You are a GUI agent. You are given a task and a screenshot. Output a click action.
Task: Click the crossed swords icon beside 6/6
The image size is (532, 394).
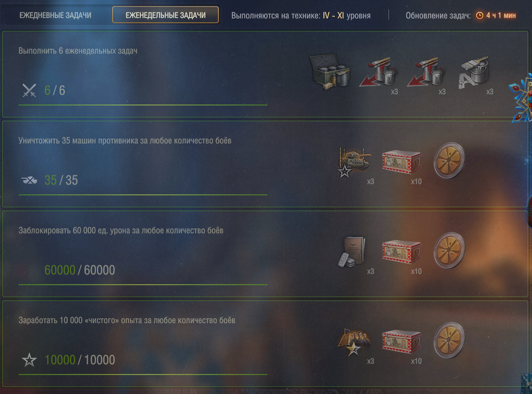[x=29, y=90]
